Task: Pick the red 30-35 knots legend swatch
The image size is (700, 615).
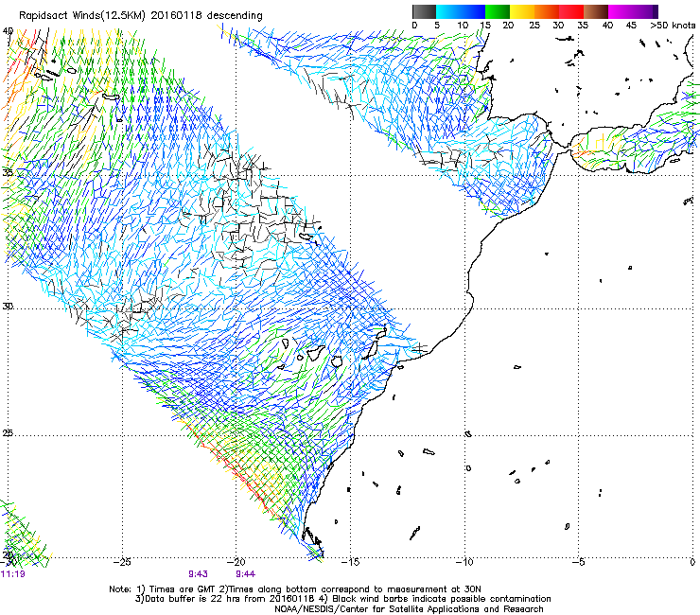Action: point(571,11)
